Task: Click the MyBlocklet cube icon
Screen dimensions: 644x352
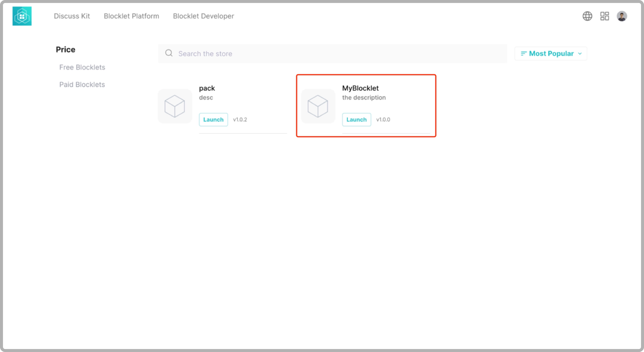Action: (x=318, y=106)
